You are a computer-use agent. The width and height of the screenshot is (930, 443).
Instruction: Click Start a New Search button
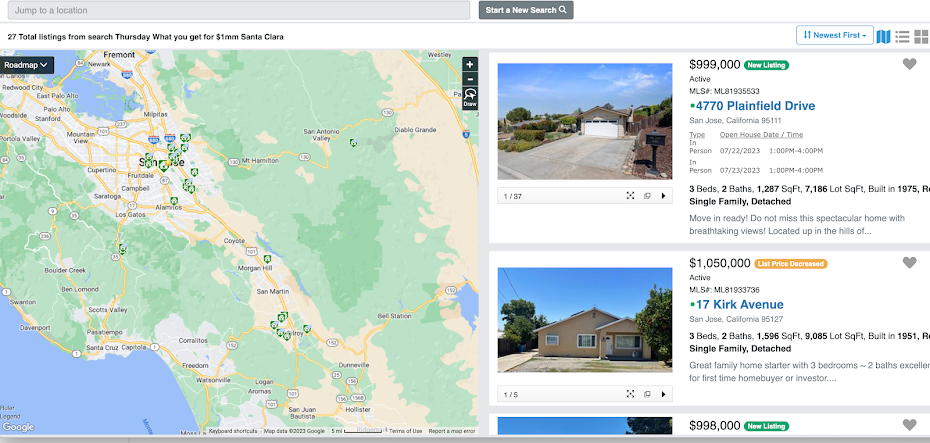coord(526,10)
